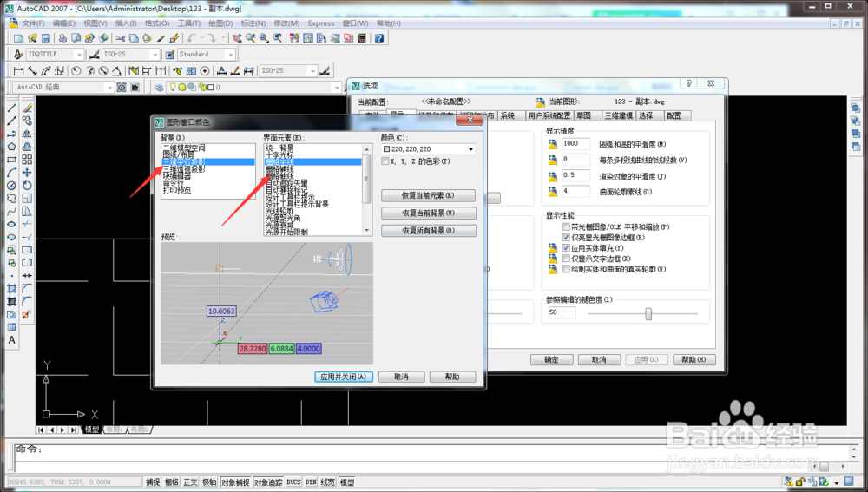The image size is (868, 492).
Task: Toggle the 栅格 (Grid) status bar button
Action: (172, 482)
